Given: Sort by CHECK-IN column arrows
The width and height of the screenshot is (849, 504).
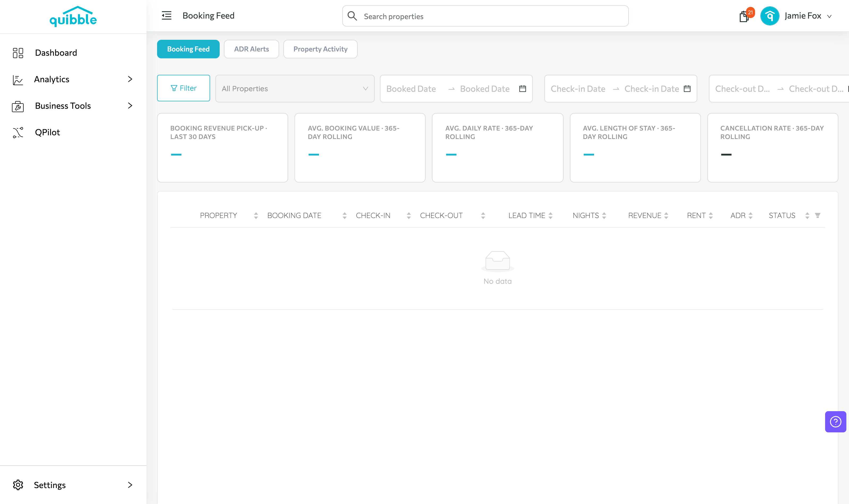Looking at the screenshot, I should (x=409, y=215).
